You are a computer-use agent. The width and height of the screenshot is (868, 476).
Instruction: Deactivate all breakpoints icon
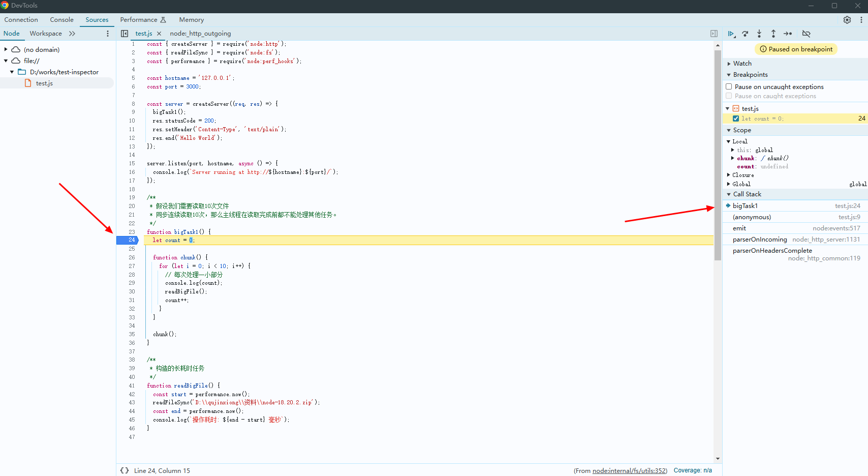click(x=806, y=34)
